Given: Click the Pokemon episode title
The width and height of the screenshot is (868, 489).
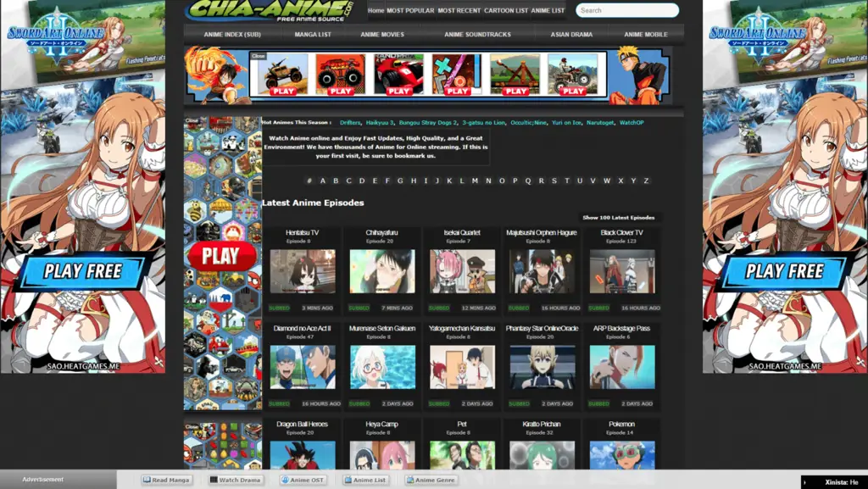Looking at the screenshot, I should click(x=622, y=425).
